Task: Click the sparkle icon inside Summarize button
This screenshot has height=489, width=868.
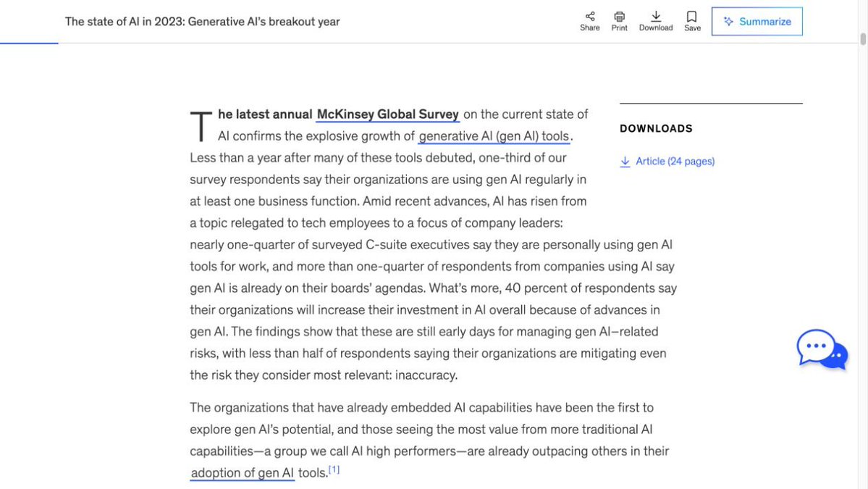Action: [728, 21]
